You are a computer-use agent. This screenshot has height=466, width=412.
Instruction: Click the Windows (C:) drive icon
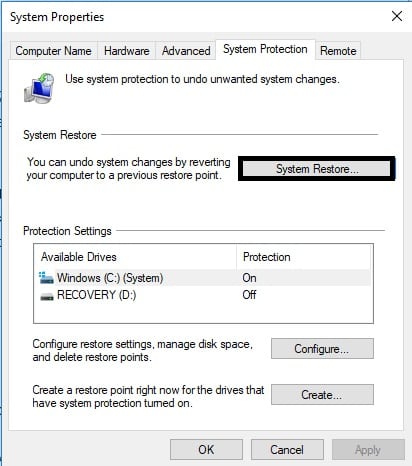[x=46, y=278]
